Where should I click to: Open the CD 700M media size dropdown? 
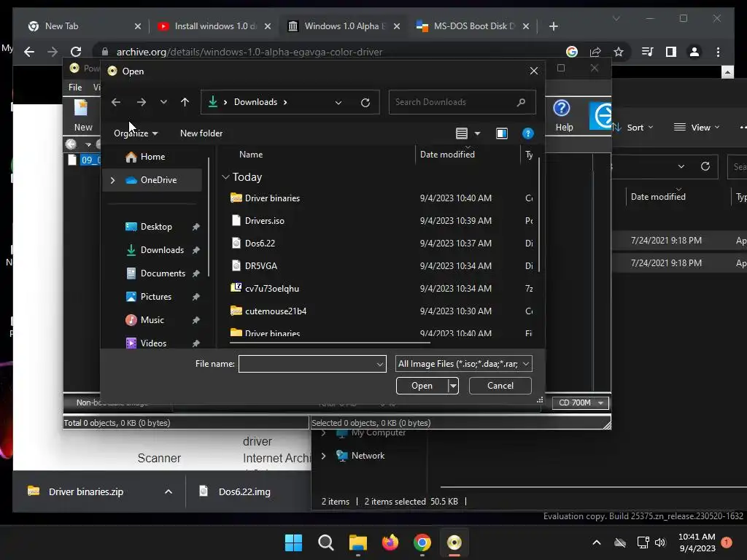point(581,402)
